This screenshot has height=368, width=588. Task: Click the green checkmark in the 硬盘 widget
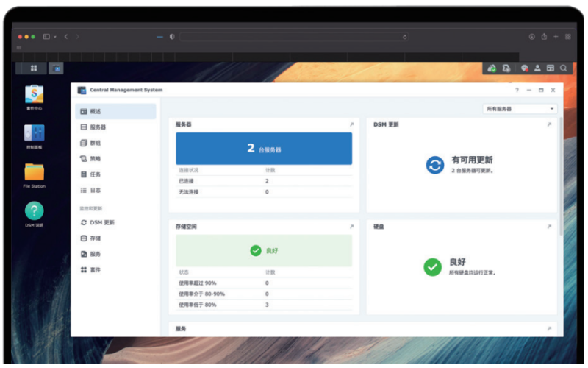[433, 267]
